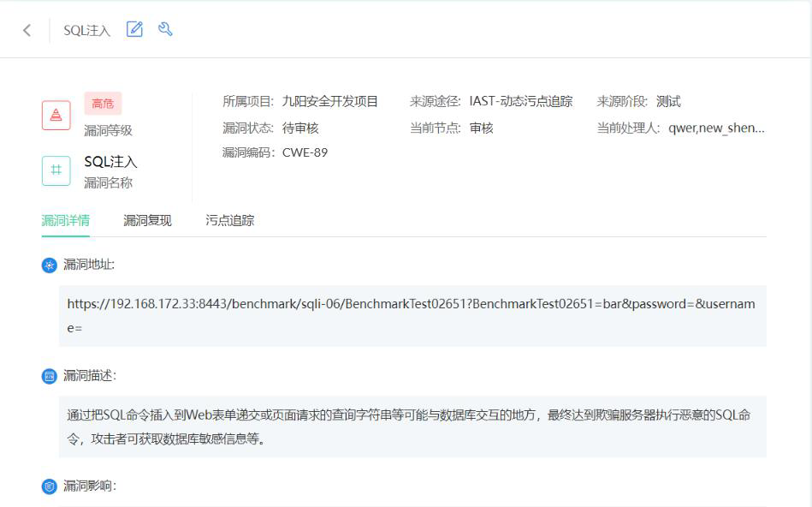Viewport: 812px width, 507px height.
Task: Click the 来源阶段 field label
Action: coord(622,101)
